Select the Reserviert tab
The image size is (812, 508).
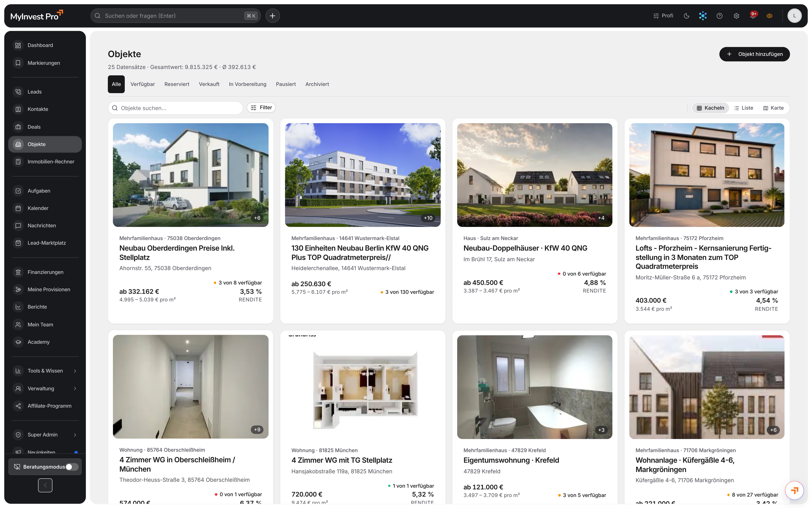coord(177,84)
